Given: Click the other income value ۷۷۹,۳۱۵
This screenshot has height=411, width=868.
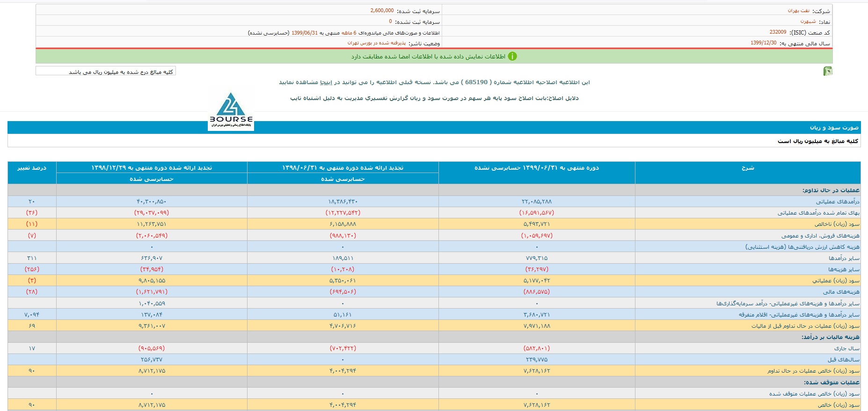Looking at the screenshot, I should click(x=537, y=258).
